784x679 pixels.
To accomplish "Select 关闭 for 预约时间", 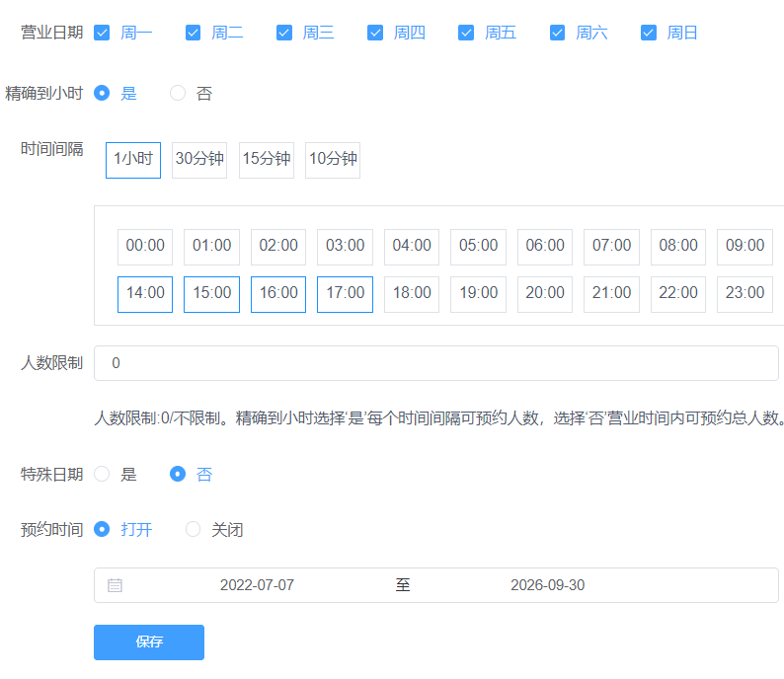I will [193, 529].
